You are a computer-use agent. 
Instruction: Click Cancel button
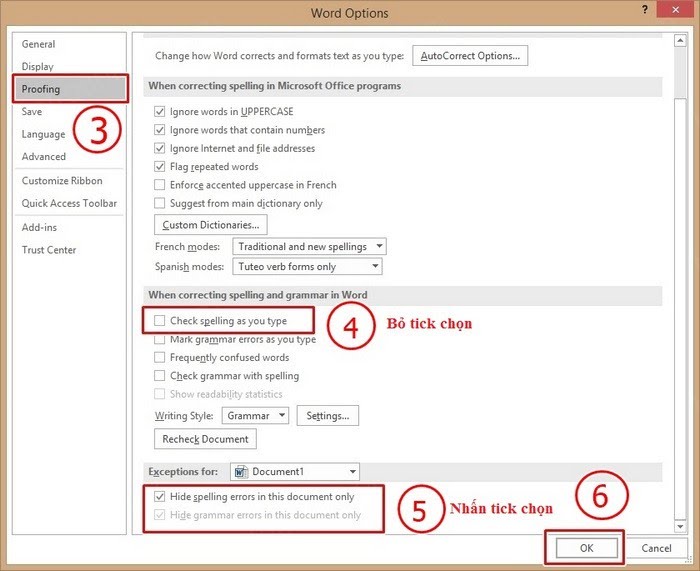click(656, 548)
